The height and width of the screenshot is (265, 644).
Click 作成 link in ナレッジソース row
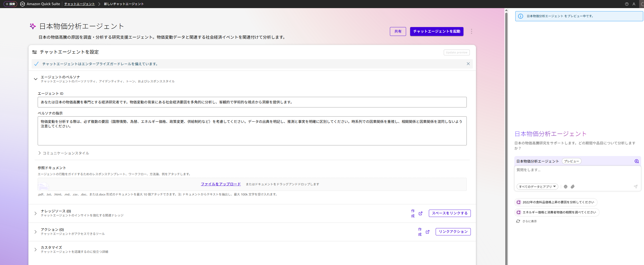pyautogui.click(x=413, y=213)
